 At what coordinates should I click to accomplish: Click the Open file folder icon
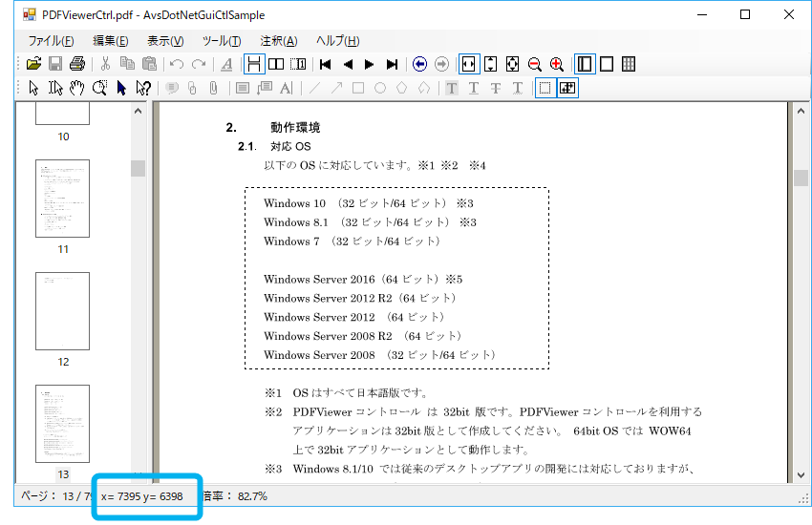pos(33,64)
